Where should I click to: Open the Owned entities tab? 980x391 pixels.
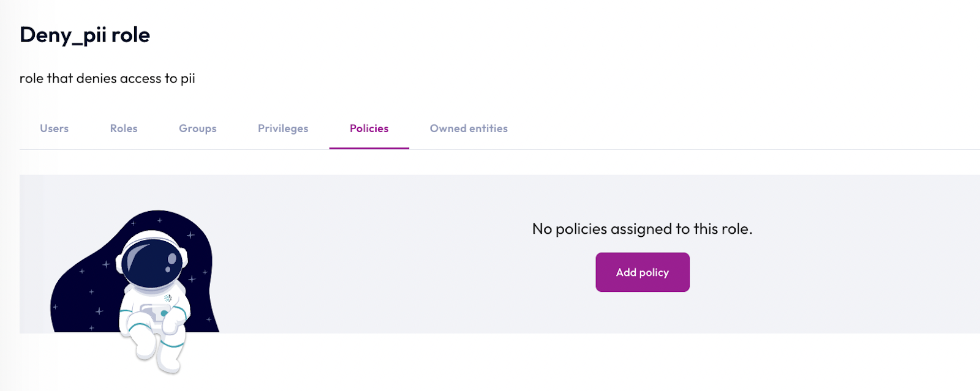468,128
